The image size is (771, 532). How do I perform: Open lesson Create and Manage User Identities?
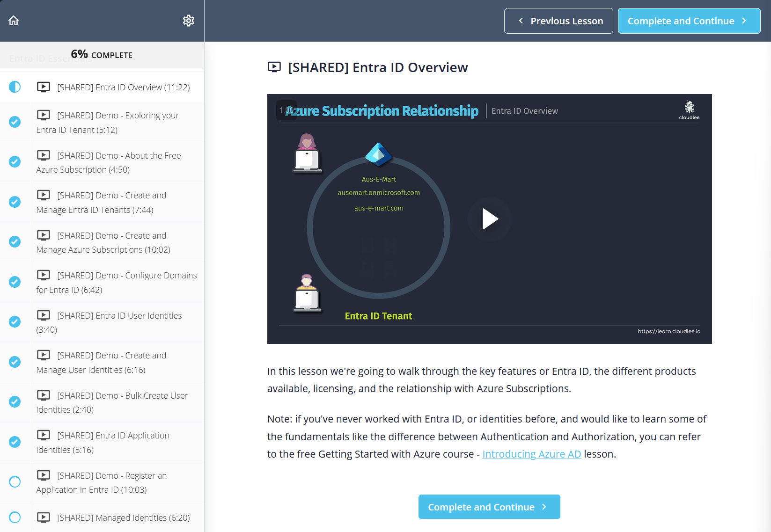(102, 362)
